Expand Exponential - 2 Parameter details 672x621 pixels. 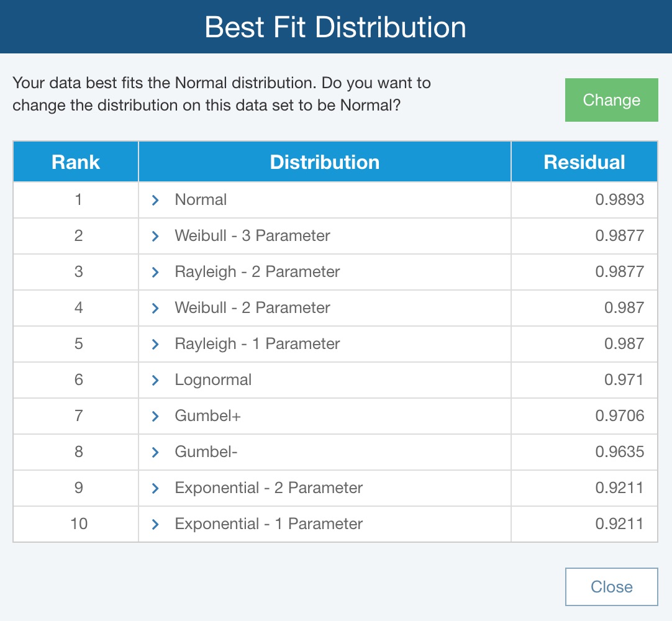click(x=155, y=487)
